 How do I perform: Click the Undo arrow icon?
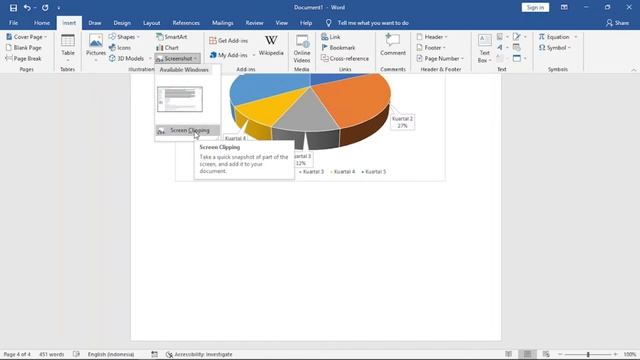tap(27, 7)
